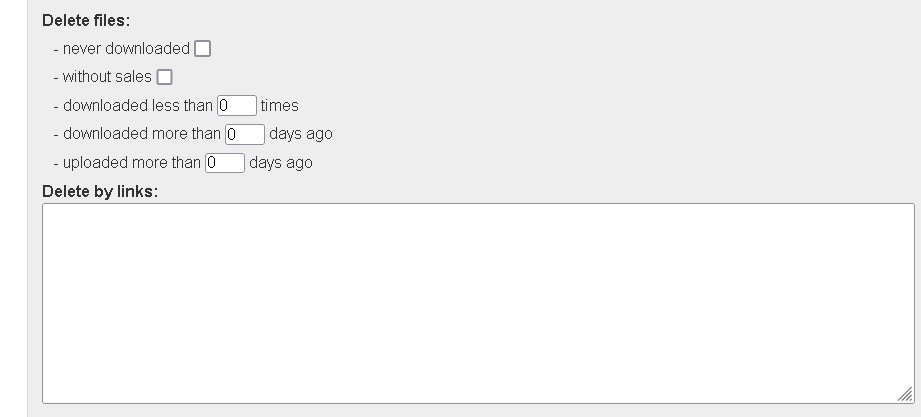Click the Delete files heading
The height and width of the screenshot is (417, 921).
point(86,20)
